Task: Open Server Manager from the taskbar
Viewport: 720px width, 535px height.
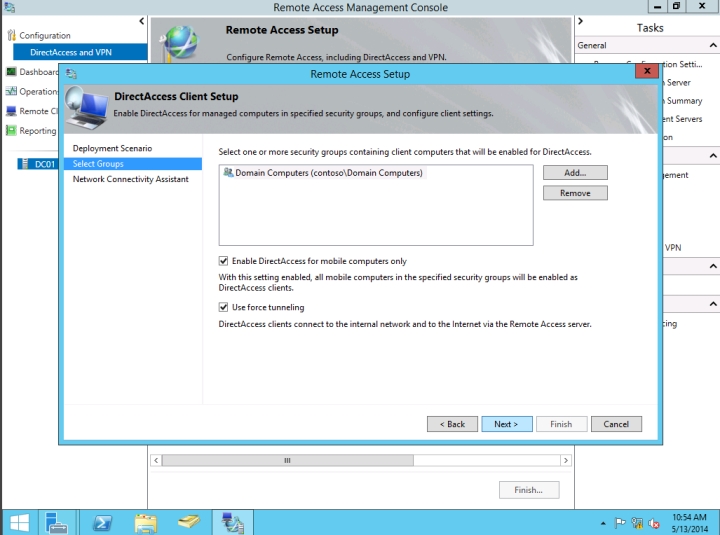Action: pos(55,522)
